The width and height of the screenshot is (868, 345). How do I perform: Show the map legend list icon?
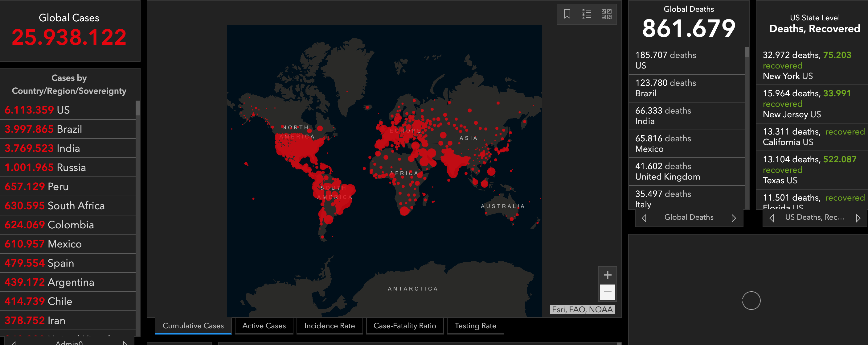point(587,14)
